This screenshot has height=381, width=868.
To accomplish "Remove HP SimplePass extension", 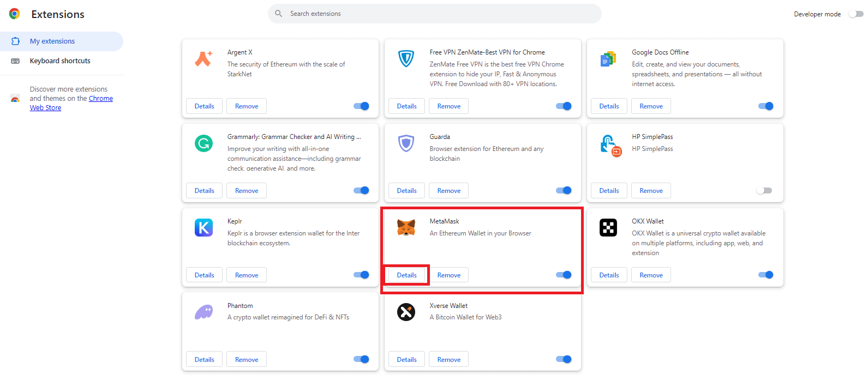I will [651, 191].
